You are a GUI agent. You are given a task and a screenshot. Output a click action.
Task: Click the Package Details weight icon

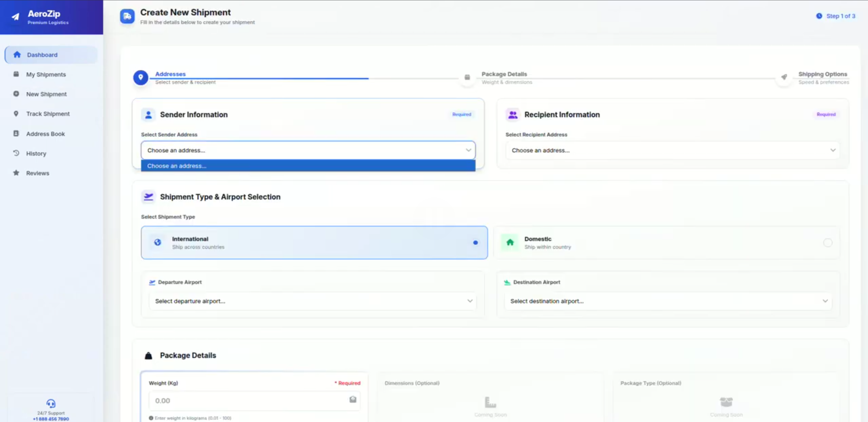click(148, 355)
